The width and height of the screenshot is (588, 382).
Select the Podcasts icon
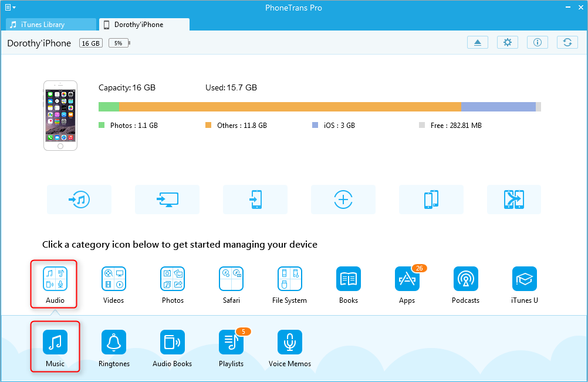coord(466,279)
